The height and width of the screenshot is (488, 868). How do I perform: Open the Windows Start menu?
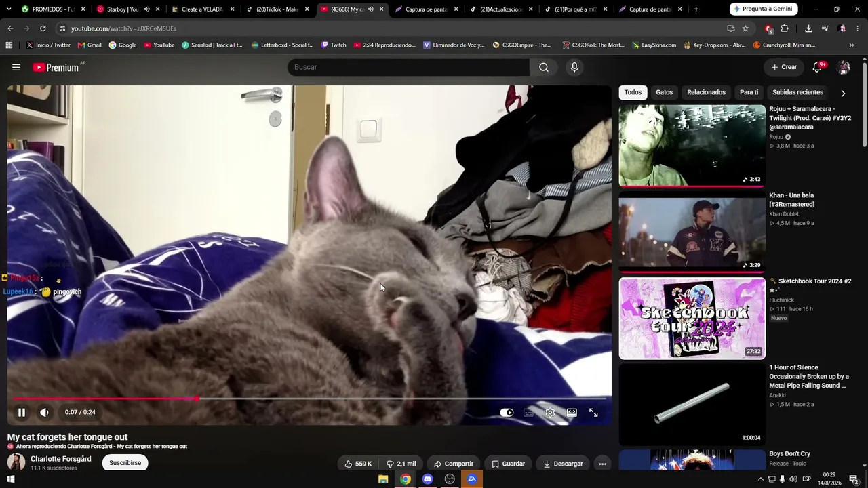(10, 479)
